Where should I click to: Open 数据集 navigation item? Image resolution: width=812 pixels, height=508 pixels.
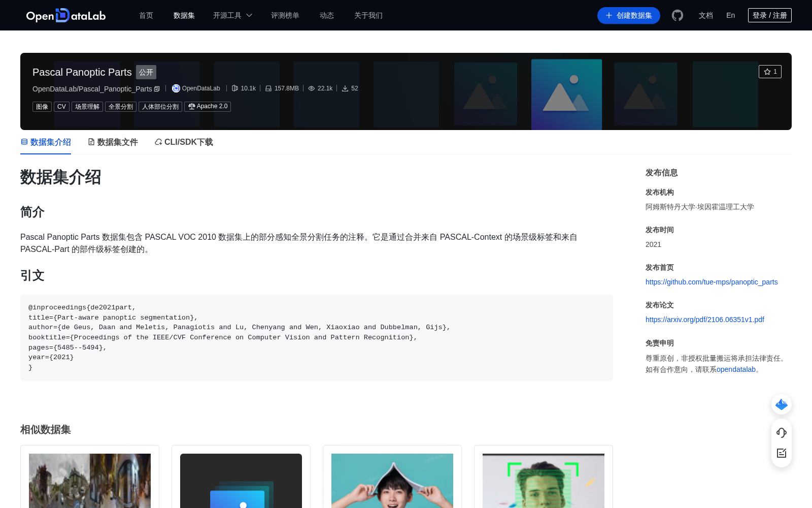tap(184, 15)
